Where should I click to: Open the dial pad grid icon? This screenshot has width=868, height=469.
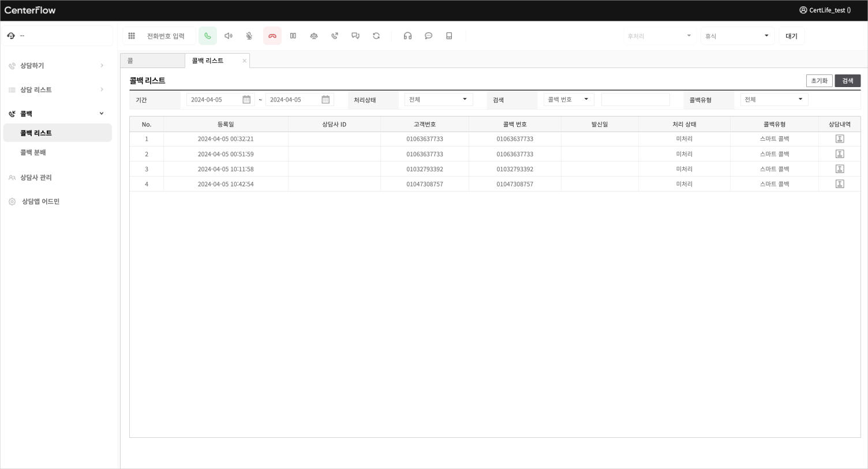point(132,36)
